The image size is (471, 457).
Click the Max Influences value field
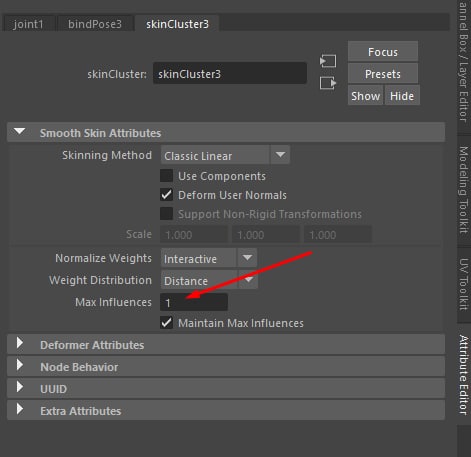point(194,302)
